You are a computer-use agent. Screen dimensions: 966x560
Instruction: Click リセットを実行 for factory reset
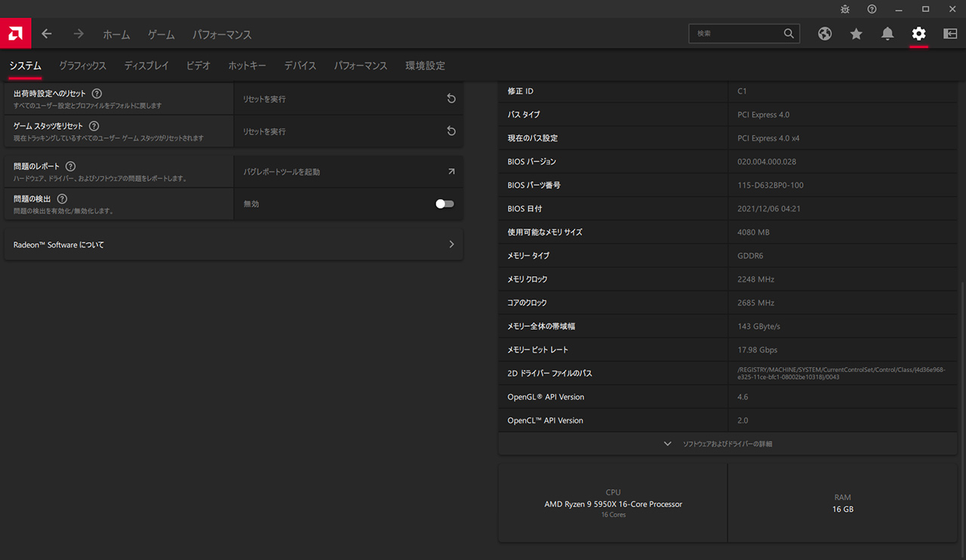point(264,99)
